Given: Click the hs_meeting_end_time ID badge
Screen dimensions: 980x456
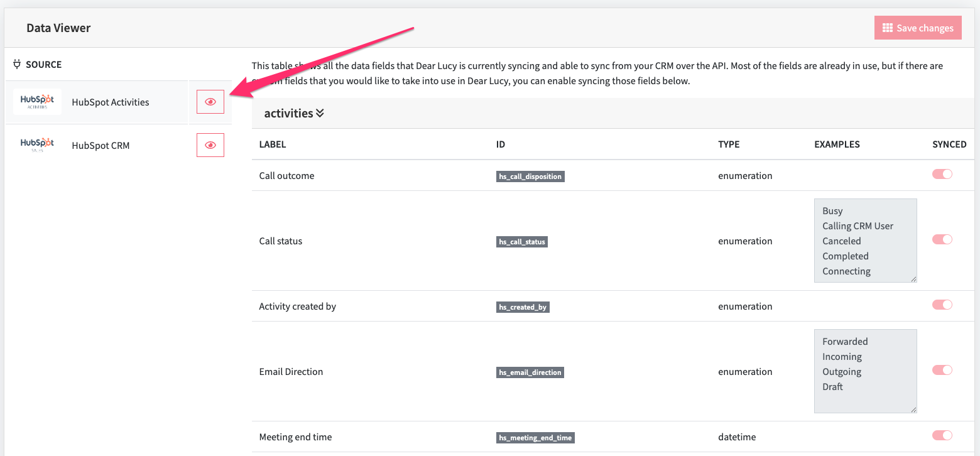Looking at the screenshot, I should tap(535, 438).
